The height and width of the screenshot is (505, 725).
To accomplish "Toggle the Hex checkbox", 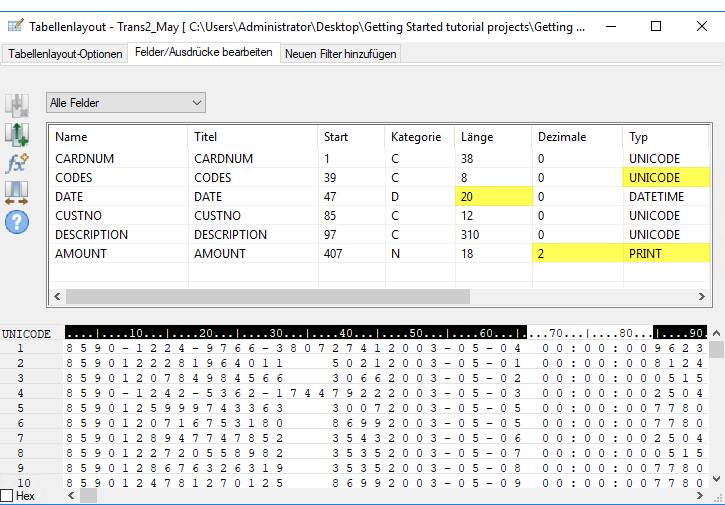I will click(7, 496).
